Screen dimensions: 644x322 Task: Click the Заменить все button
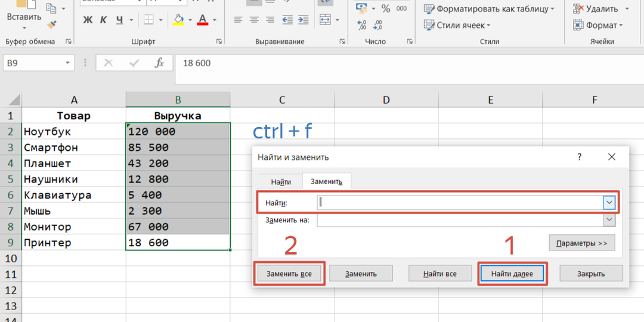tap(289, 274)
